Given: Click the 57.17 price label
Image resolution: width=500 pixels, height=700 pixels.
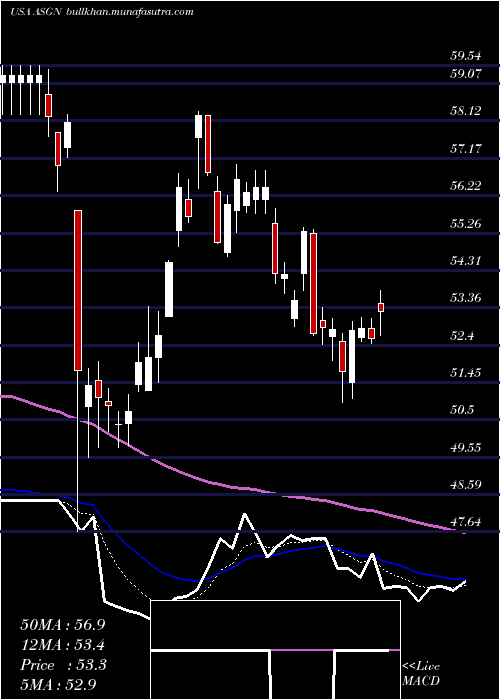Looking at the screenshot, I should click(x=466, y=148).
